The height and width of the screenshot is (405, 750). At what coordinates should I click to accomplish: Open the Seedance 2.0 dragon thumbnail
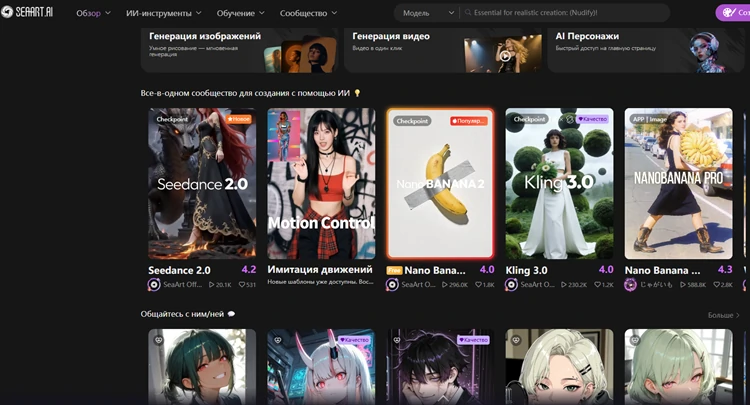(202, 183)
